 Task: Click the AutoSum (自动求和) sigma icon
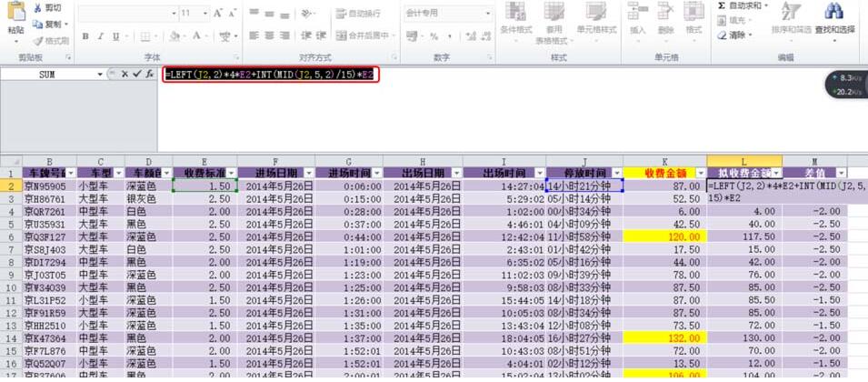click(x=721, y=5)
